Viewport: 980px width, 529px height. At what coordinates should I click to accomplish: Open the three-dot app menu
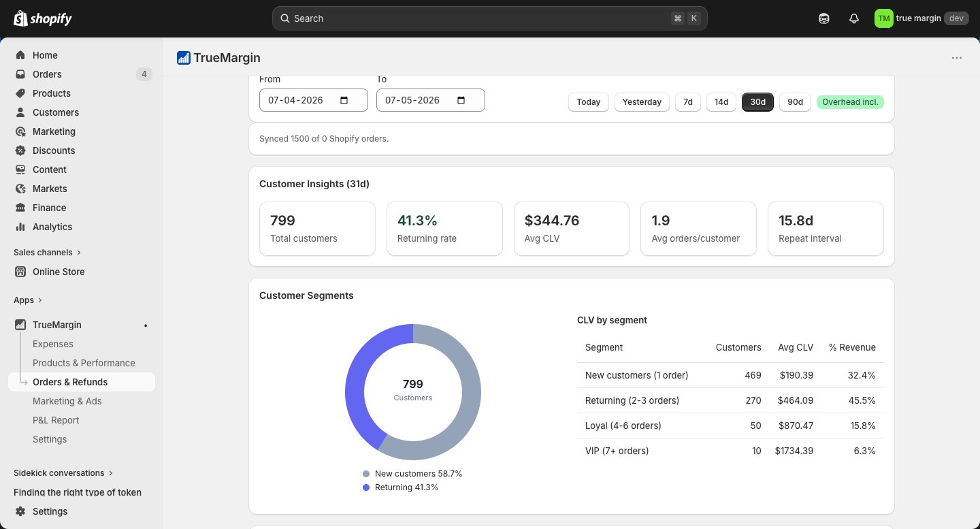point(957,58)
